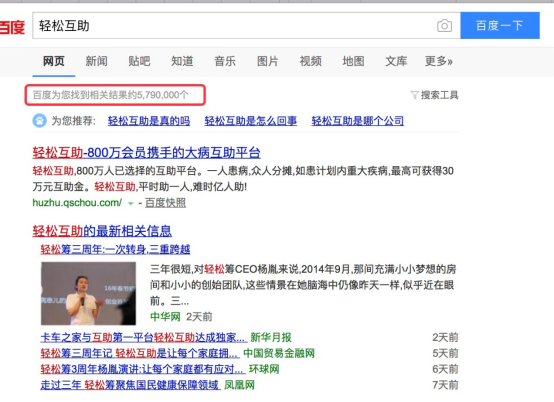
Task: Open news link 卡车之家与互助第一平台轻松互助
Action: coord(143,337)
